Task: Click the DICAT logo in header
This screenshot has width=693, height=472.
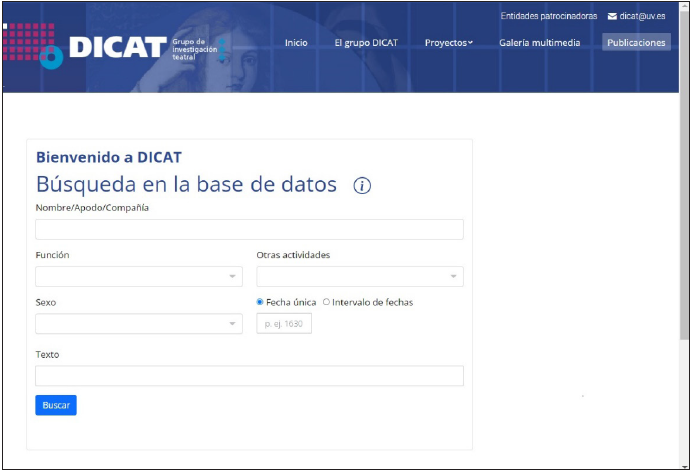Action: (x=115, y=47)
